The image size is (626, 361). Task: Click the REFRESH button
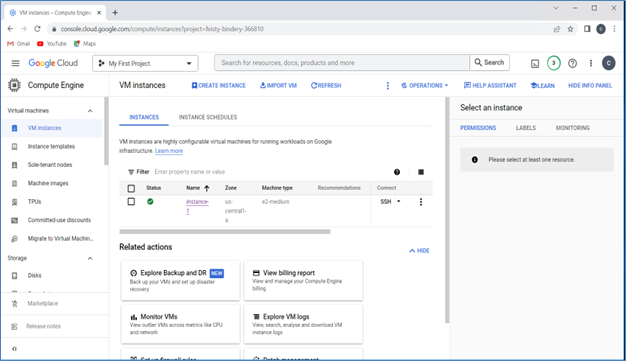pyautogui.click(x=326, y=85)
